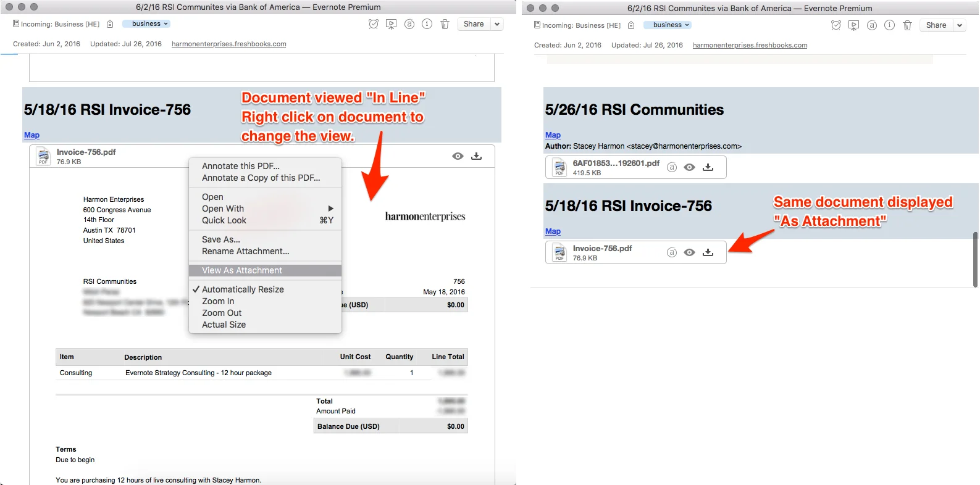
Task: Click PDF icon of 6AF01853...192601.pdf
Action: click(x=559, y=168)
